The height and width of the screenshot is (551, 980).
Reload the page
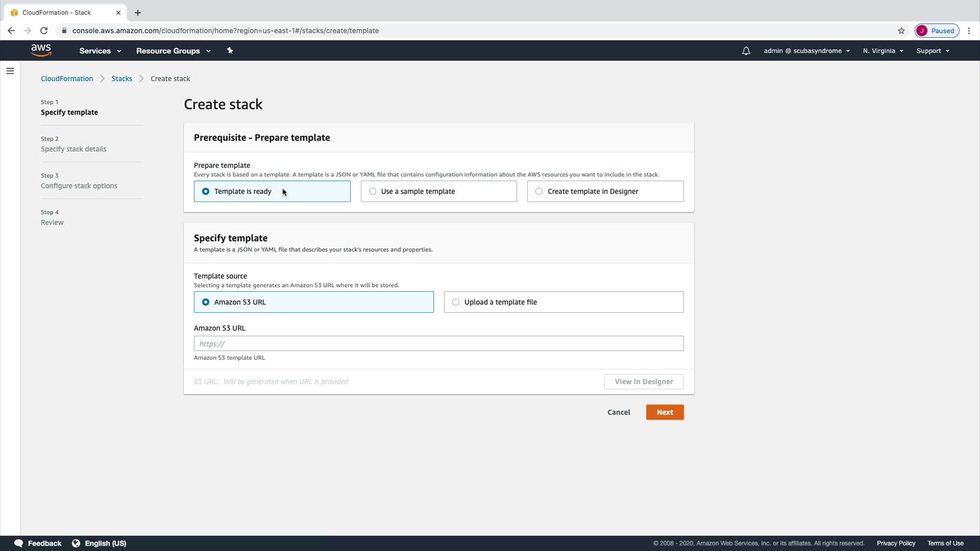tap(44, 30)
